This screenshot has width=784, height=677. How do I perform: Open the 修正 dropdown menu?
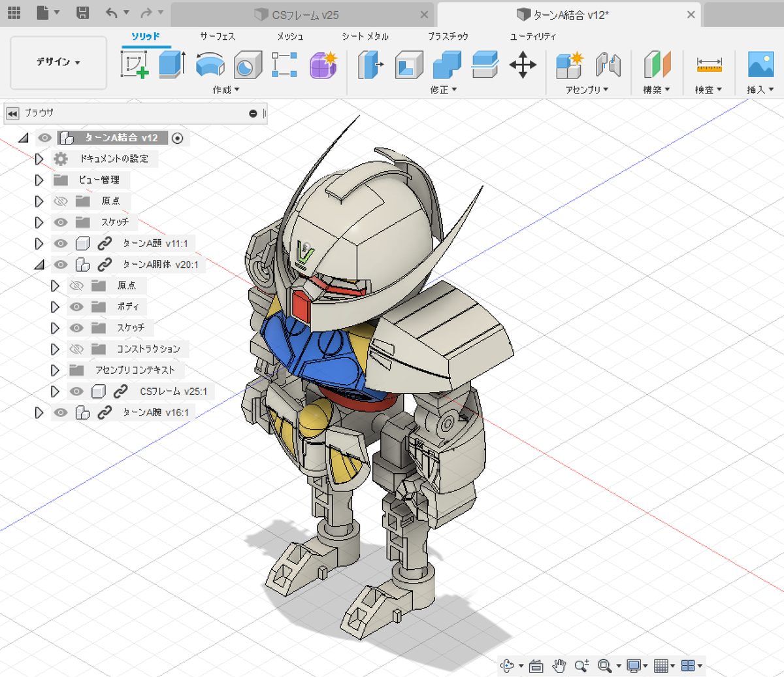pos(444,90)
